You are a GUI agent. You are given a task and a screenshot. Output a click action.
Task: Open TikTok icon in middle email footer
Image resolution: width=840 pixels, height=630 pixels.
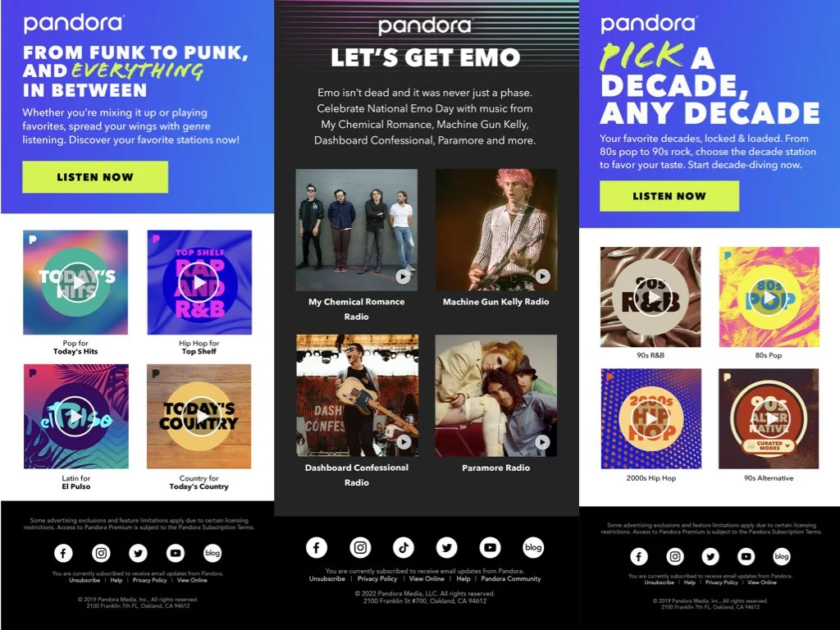[404, 547]
